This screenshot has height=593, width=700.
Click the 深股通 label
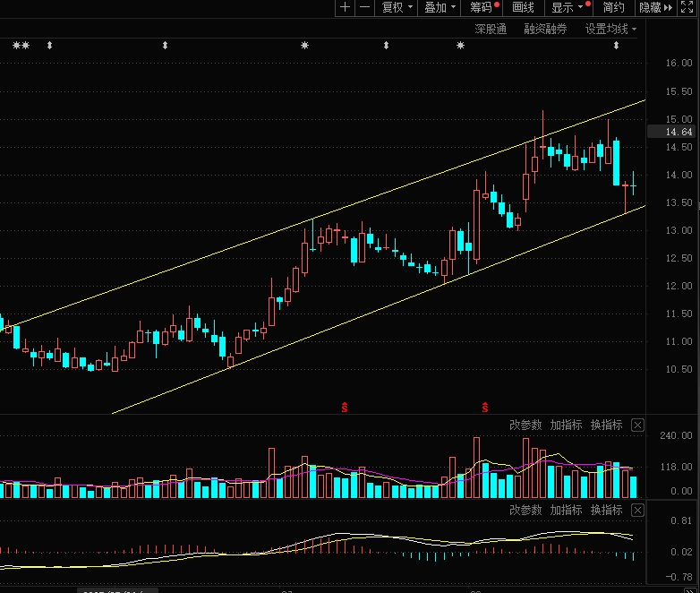pyautogui.click(x=491, y=29)
